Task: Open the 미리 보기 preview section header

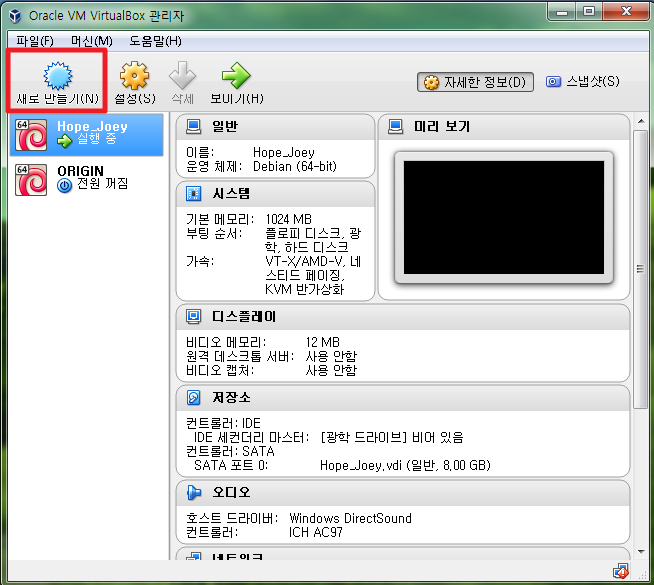Action: [x=504, y=127]
